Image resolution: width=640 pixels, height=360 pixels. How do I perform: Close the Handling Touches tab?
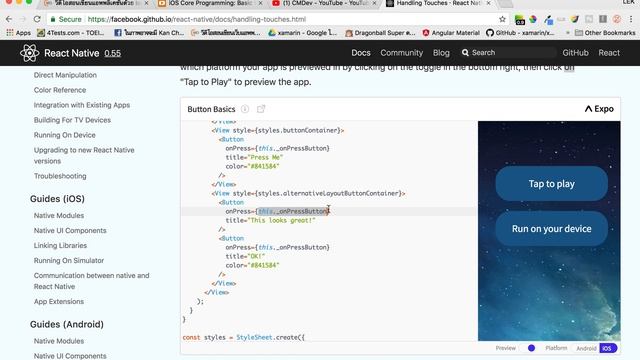(489, 3)
